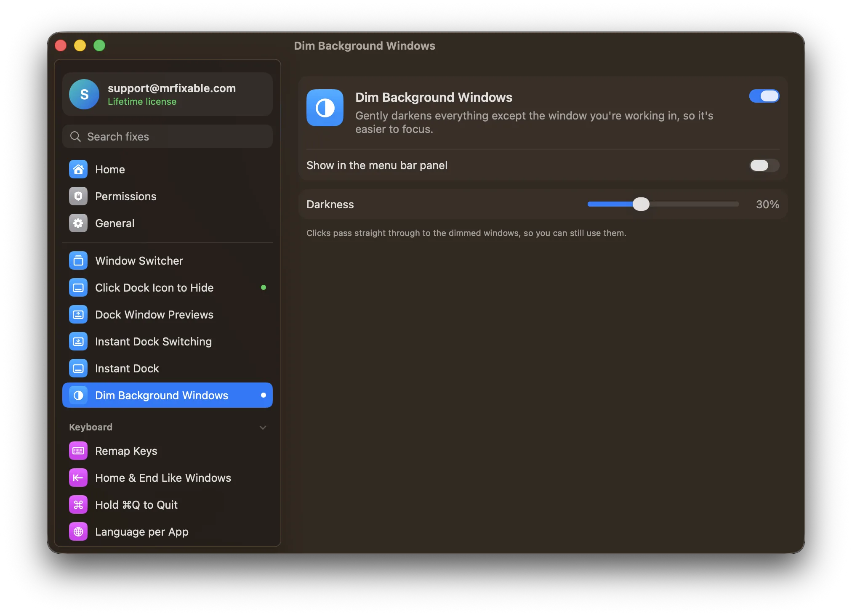
Task: Click the large half-circle feature icon
Action: pos(325,108)
